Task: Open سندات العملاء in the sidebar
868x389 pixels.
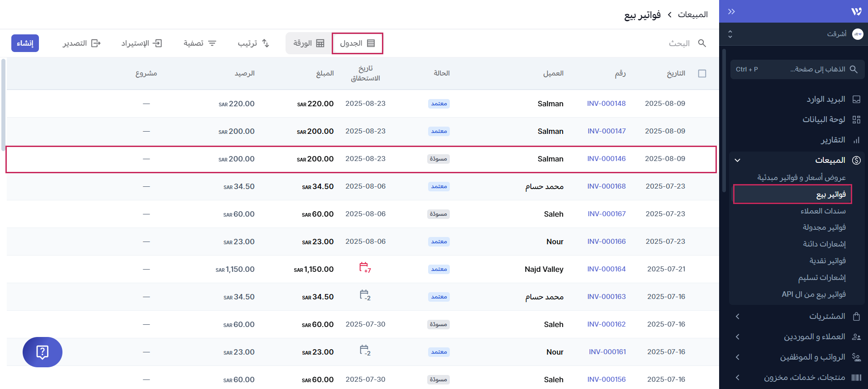Action: pyautogui.click(x=823, y=211)
